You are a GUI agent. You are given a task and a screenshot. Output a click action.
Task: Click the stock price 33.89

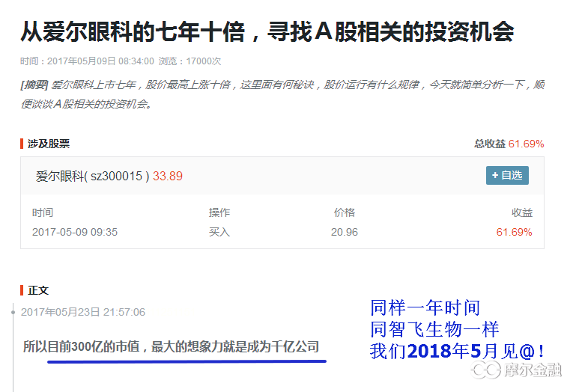point(167,177)
